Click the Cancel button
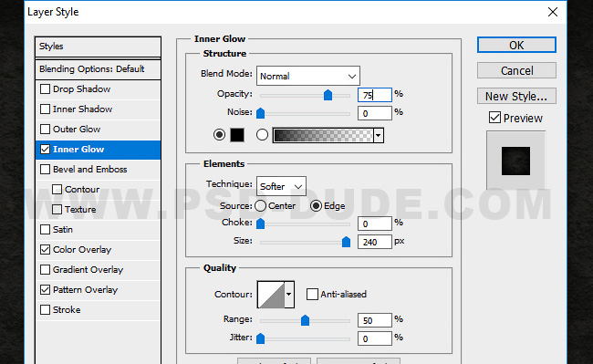The image size is (593, 364). [516, 70]
